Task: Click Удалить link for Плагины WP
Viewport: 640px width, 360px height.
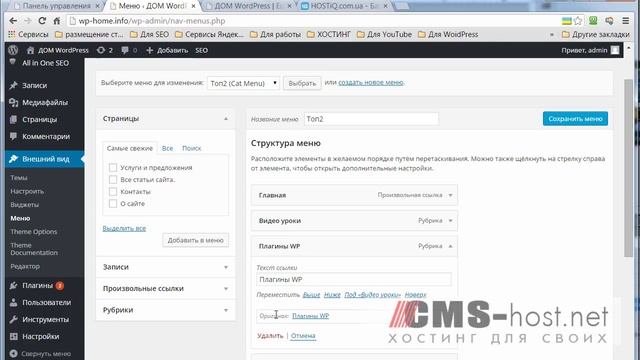Action: pyautogui.click(x=270, y=336)
